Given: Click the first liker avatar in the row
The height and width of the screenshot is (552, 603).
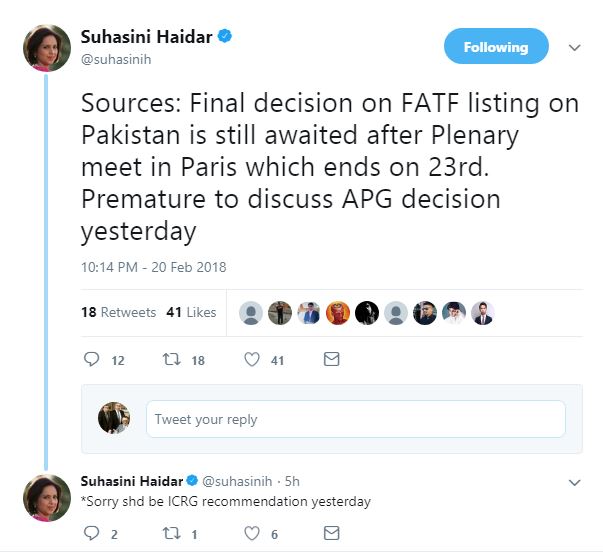Looking at the screenshot, I should 251,313.
